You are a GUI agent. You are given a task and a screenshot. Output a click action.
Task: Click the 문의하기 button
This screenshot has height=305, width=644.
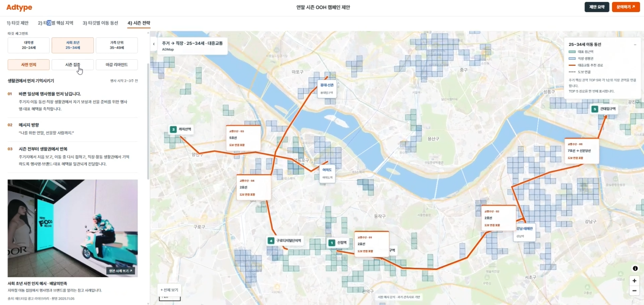[626, 8]
